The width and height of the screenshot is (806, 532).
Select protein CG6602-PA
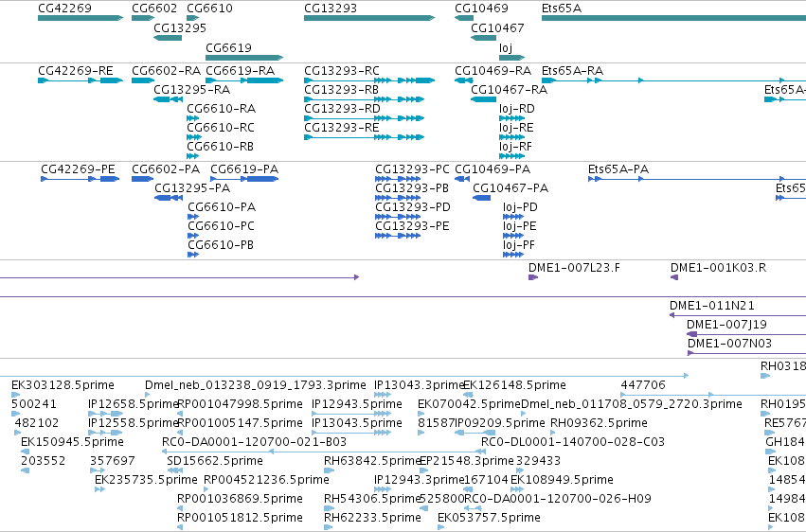(x=166, y=168)
